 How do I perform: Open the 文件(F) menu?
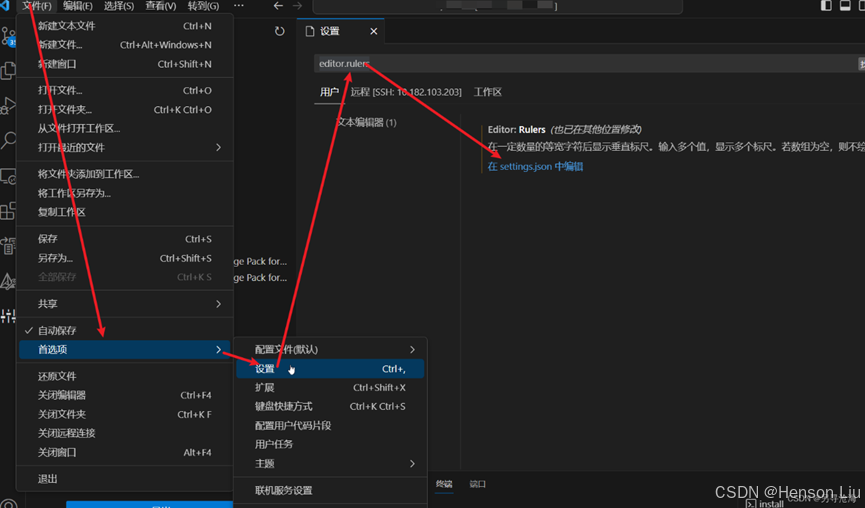tap(37, 6)
